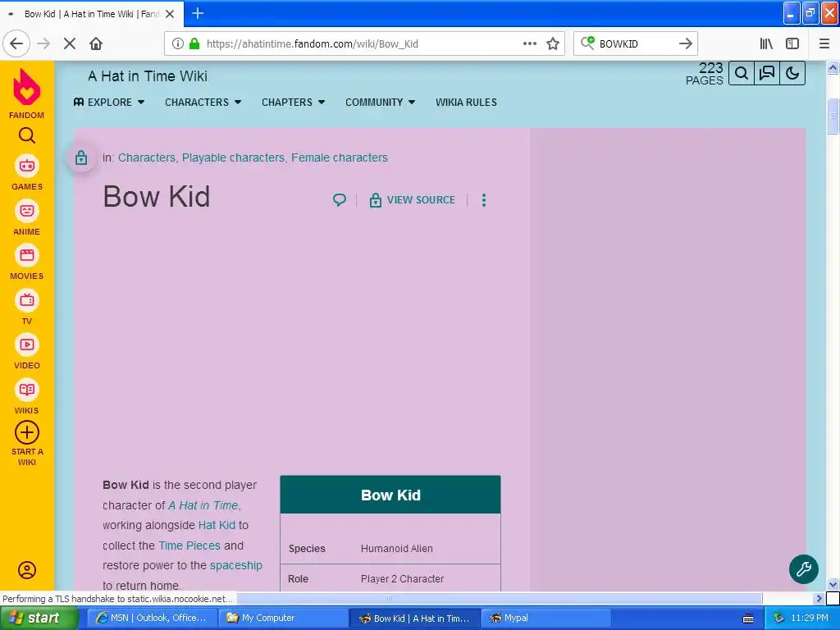Close the Bow Kid browser tab
This screenshot has height=630, width=840.
pos(170,14)
